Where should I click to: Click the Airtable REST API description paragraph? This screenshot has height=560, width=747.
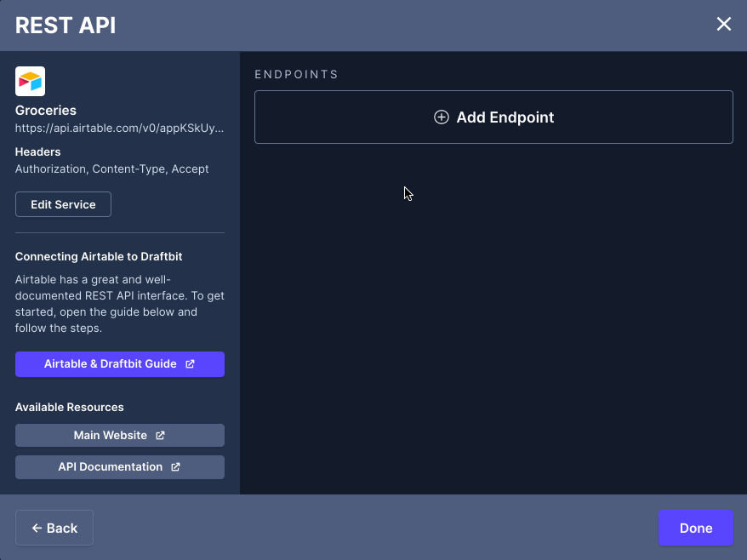(x=120, y=304)
